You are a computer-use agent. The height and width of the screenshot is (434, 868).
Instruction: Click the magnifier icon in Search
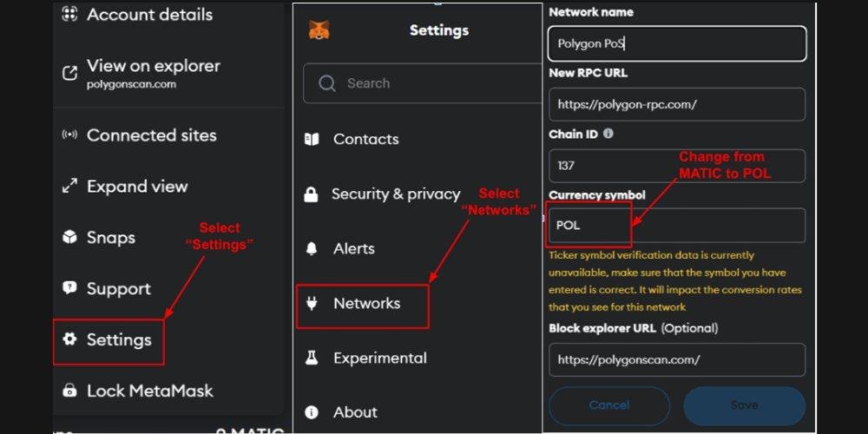327,83
